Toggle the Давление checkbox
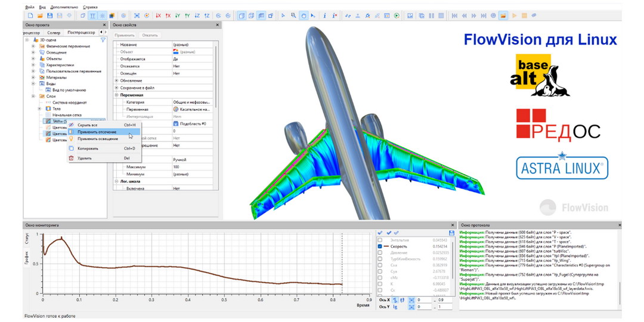 [380, 253]
